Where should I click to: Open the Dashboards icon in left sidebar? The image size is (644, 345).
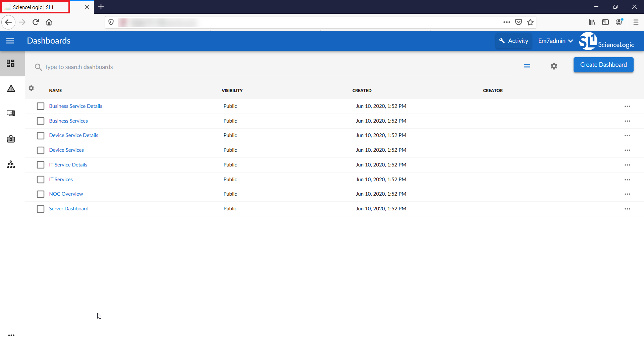[11, 63]
